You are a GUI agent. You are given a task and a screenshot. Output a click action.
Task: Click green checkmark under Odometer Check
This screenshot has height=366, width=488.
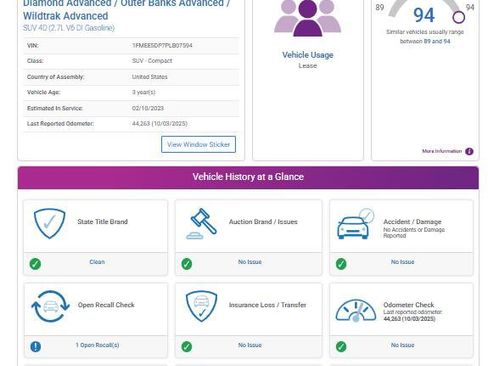[x=341, y=346]
